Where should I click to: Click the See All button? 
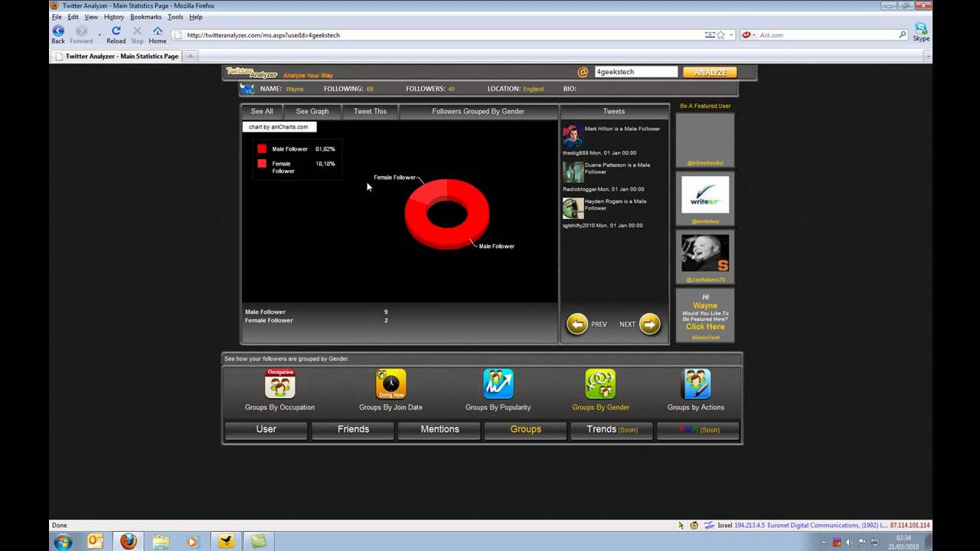pos(262,111)
